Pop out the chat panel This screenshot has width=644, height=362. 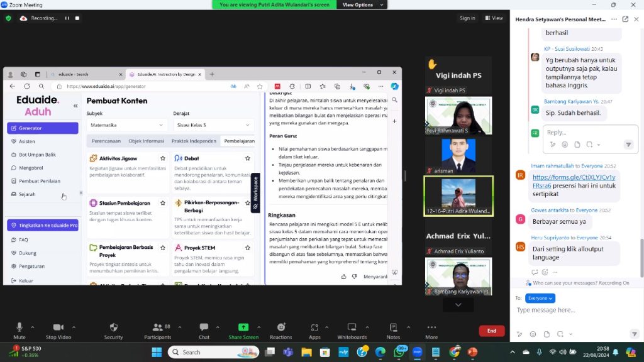tap(625, 19)
